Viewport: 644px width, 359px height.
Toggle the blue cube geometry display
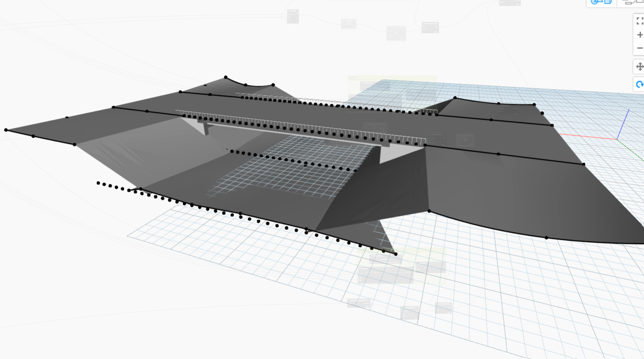click(x=608, y=3)
